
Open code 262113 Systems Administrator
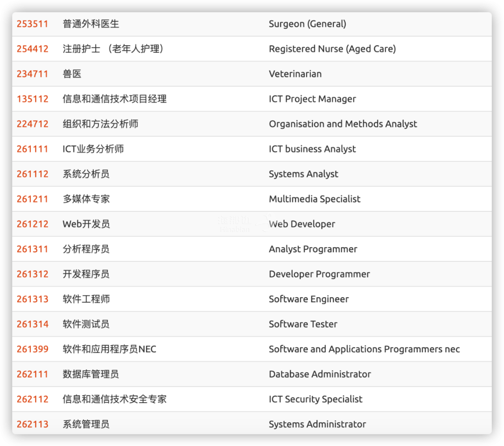pos(33,424)
